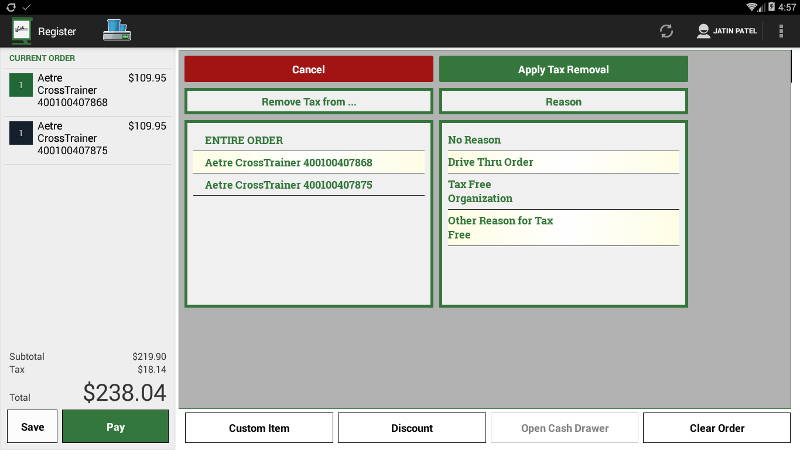Select Aetre CrossTrainer 400100407868 in tax list
800x450 pixels.
309,162
